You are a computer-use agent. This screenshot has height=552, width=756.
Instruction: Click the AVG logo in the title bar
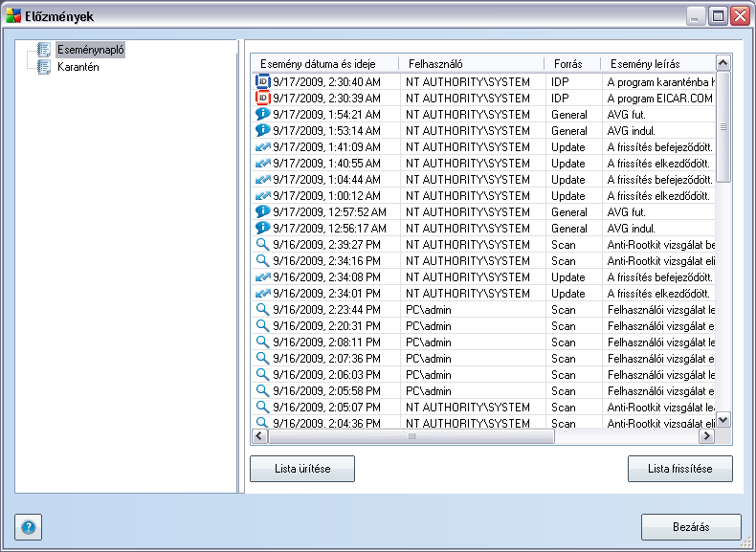coord(13,16)
